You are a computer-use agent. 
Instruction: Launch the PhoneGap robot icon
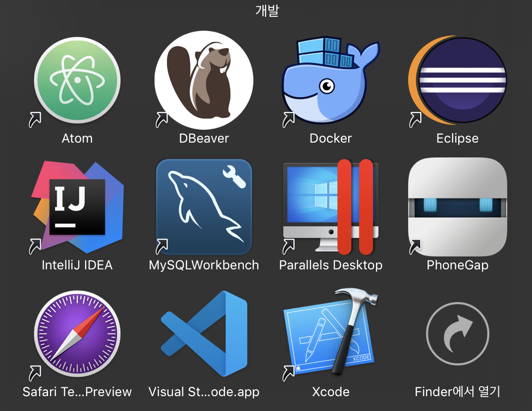(457, 207)
